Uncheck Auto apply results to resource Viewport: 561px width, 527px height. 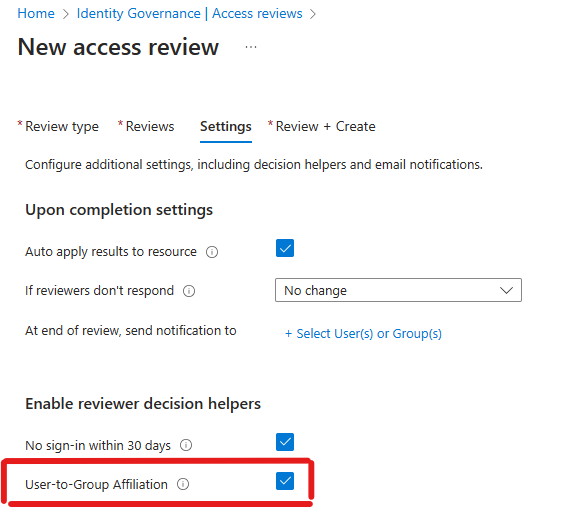[x=285, y=248]
